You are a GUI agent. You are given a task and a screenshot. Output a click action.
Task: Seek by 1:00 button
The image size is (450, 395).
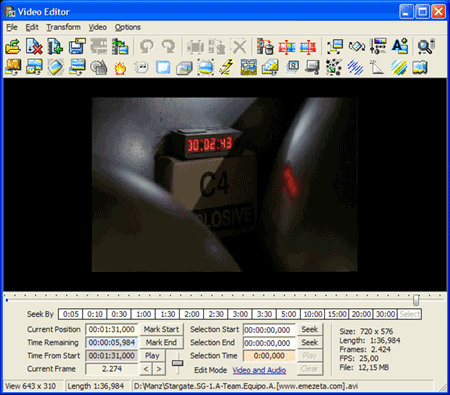[143, 314]
